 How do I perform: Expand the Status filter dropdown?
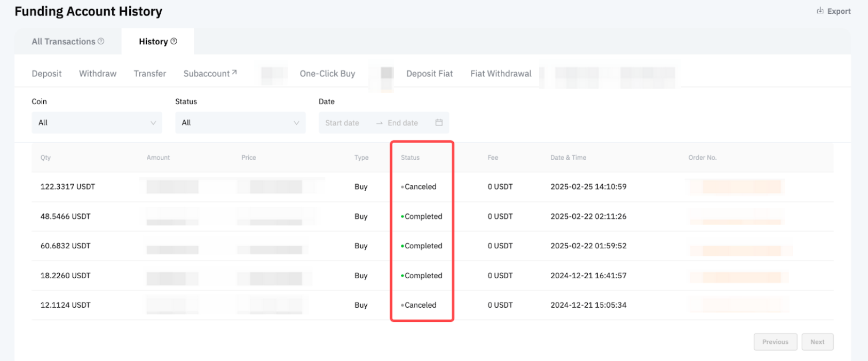pyautogui.click(x=240, y=122)
